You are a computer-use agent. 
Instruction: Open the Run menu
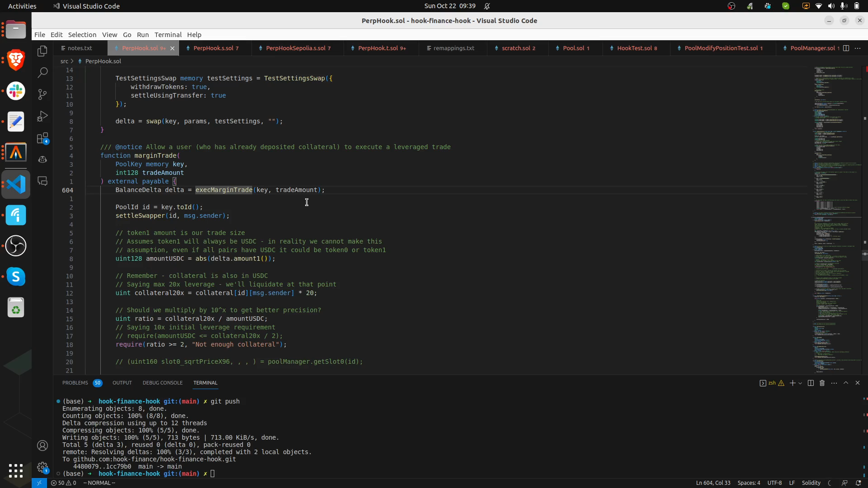click(x=143, y=35)
